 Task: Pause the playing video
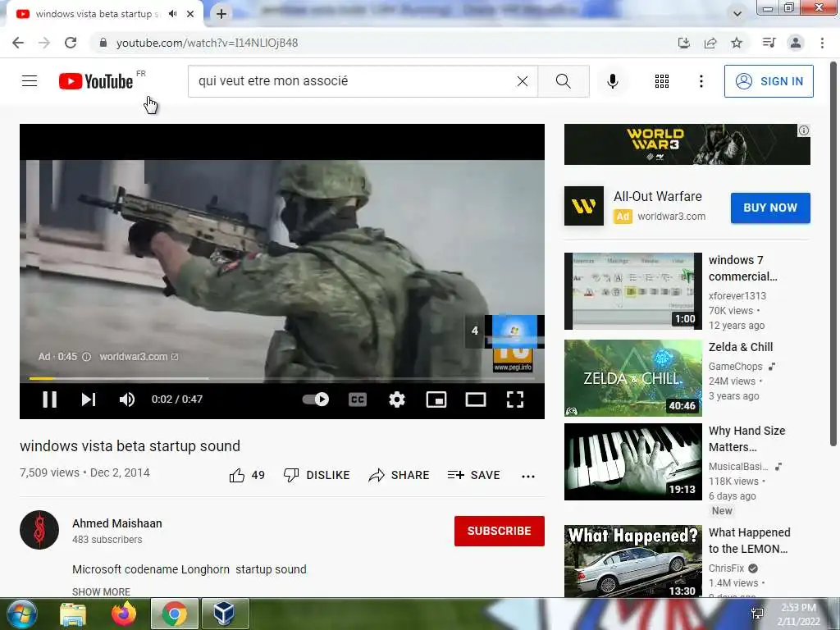50,399
